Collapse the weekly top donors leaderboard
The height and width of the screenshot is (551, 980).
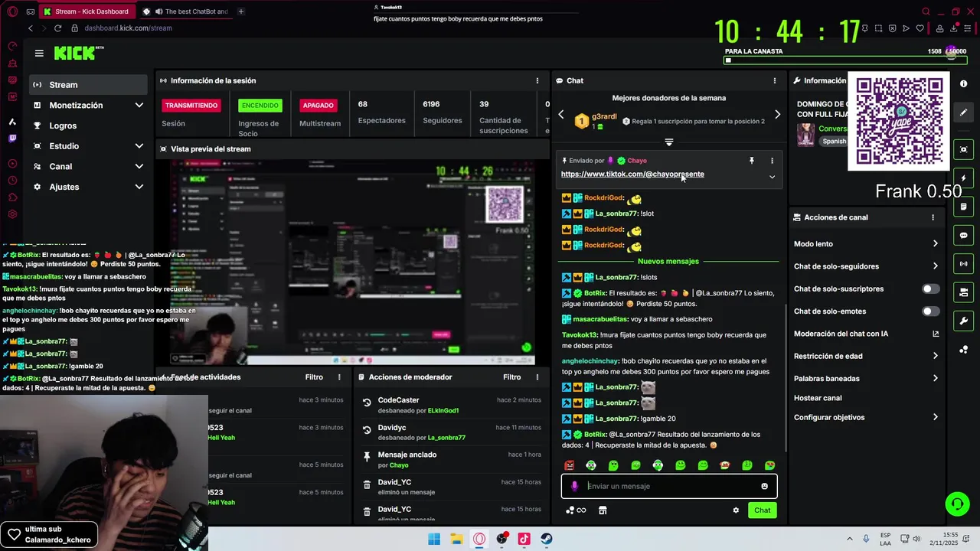pos(668,142)
